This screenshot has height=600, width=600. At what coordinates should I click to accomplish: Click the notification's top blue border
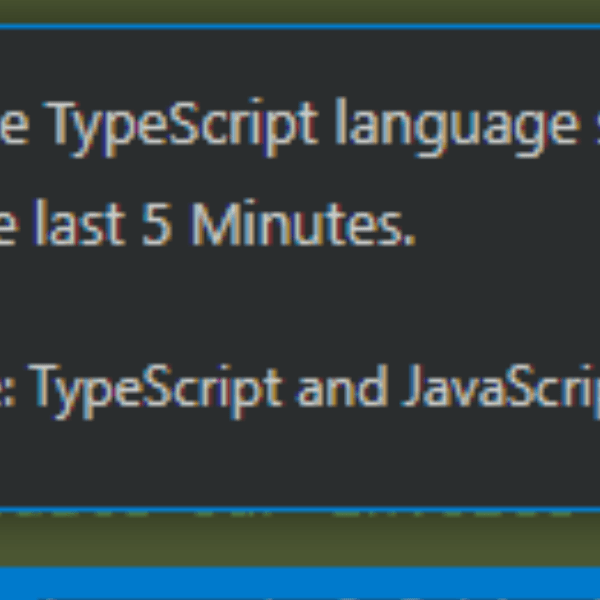click(300, 25)
